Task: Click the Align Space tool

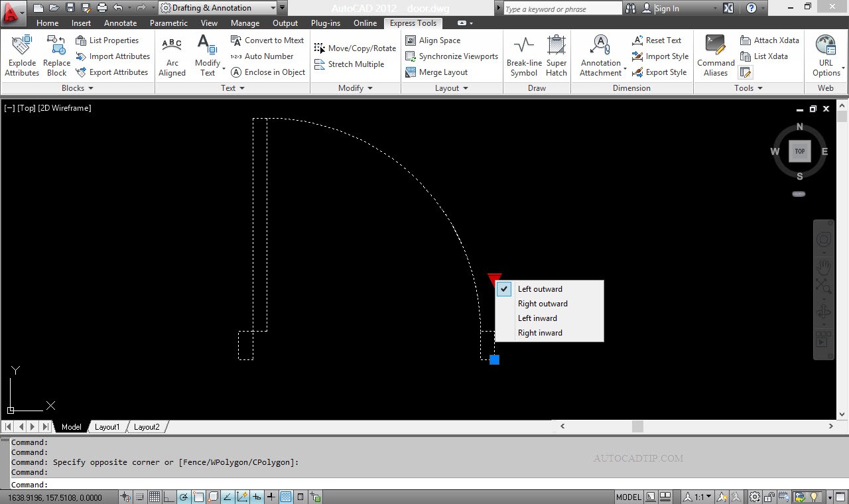Action: (x=432, y=40)
